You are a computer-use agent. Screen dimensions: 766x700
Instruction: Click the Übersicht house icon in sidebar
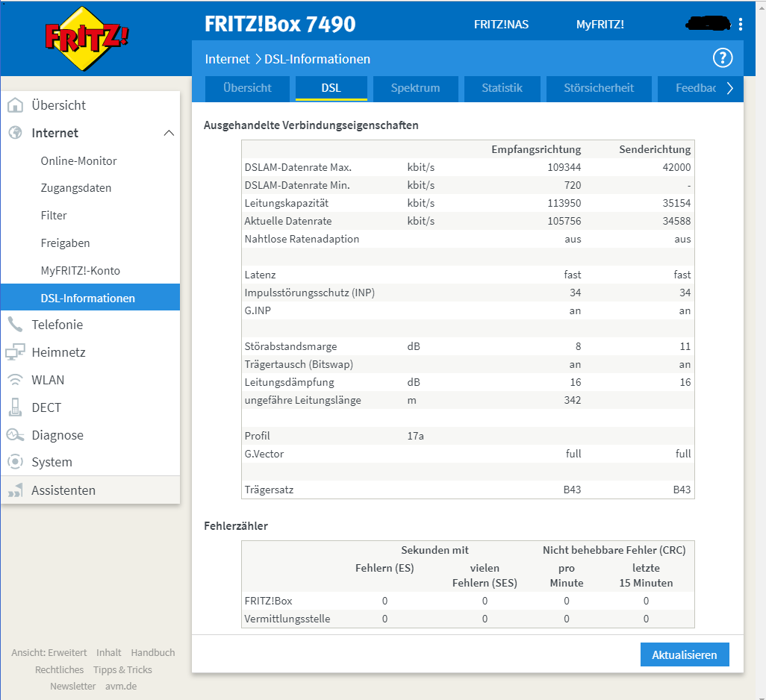click(15, 105)
